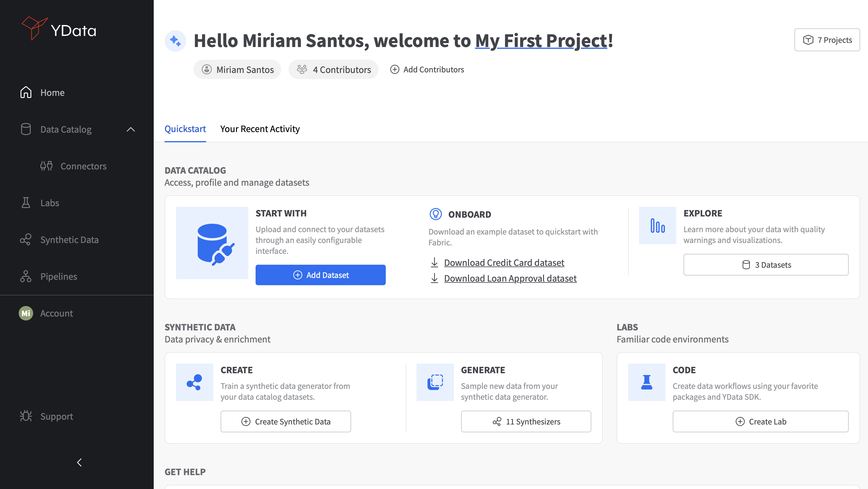
Task: Click the 'Data privacy & enrichment' subtitle
Action: pyautogui.click(x=217, y=339)
